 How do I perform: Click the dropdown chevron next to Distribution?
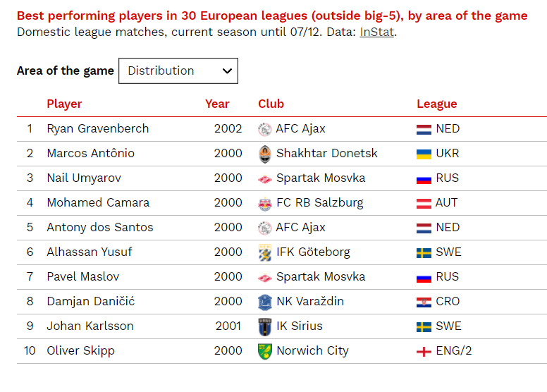pyautogui.click(x=227, y=71)
